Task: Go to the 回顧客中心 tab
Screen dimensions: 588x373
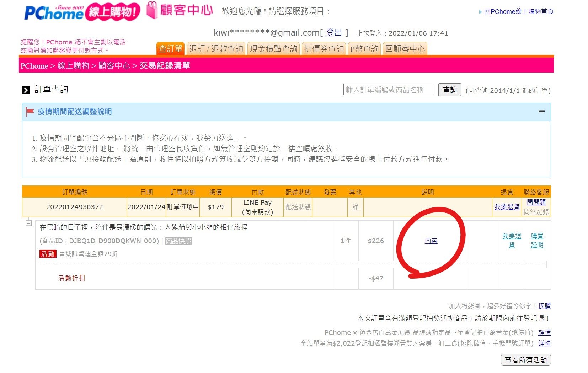Action: pos(405,49)
